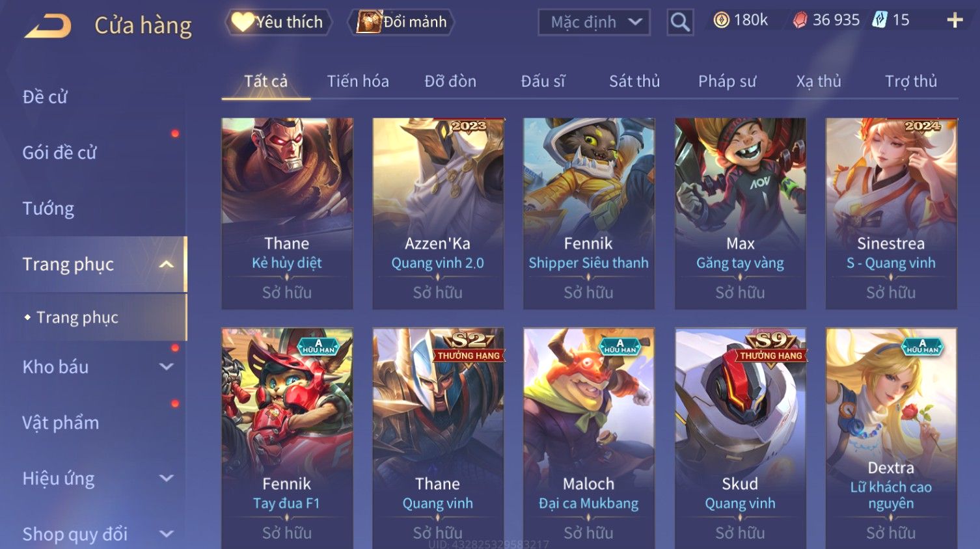This screenshot has width=980, height=549.
Task: Open Fennik Tay đua F1 skin card
Action: 287,438
